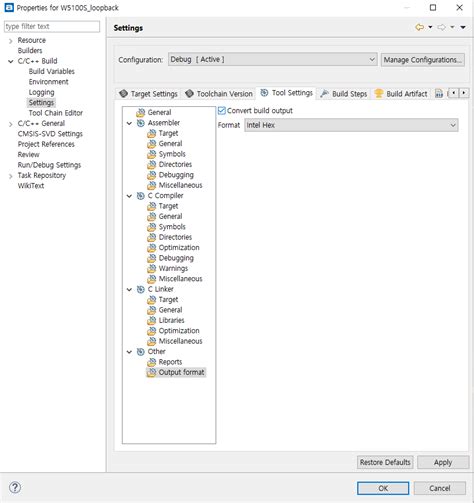Click the Apply button
The height and width of the screenshot is (503, 474).
pos(443,462)
